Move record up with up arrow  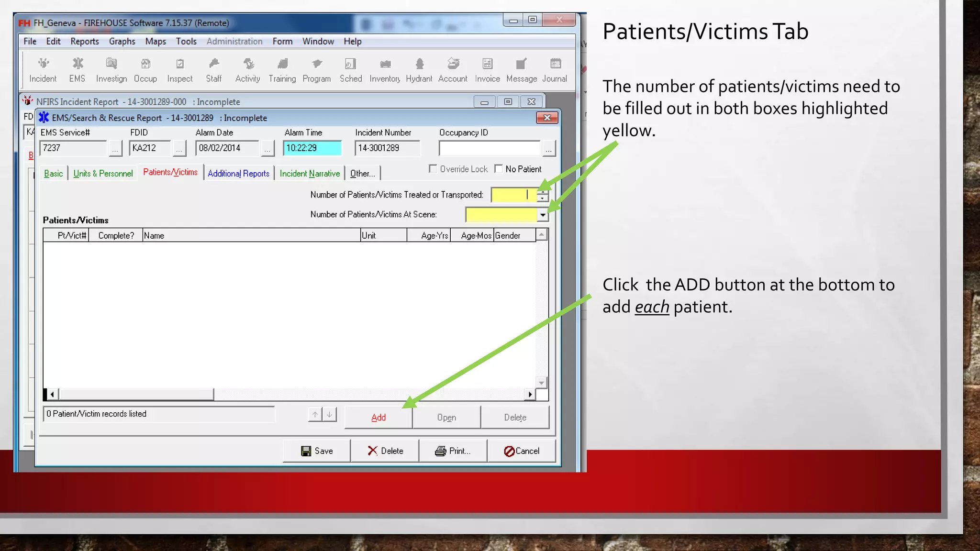pos(315,415)
